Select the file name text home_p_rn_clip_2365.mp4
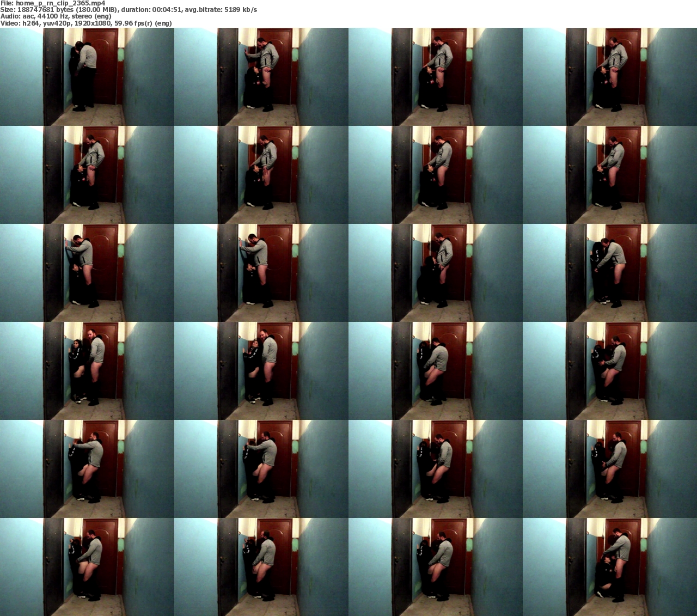697x616 pixels. coord(60,3)
